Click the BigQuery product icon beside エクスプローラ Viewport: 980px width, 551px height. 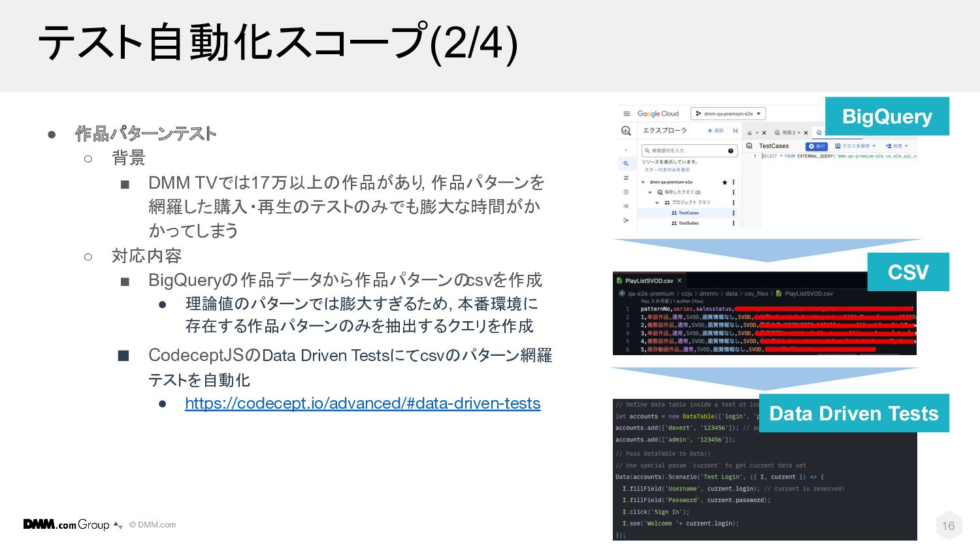pyautogui.click(x=626, y=131)
